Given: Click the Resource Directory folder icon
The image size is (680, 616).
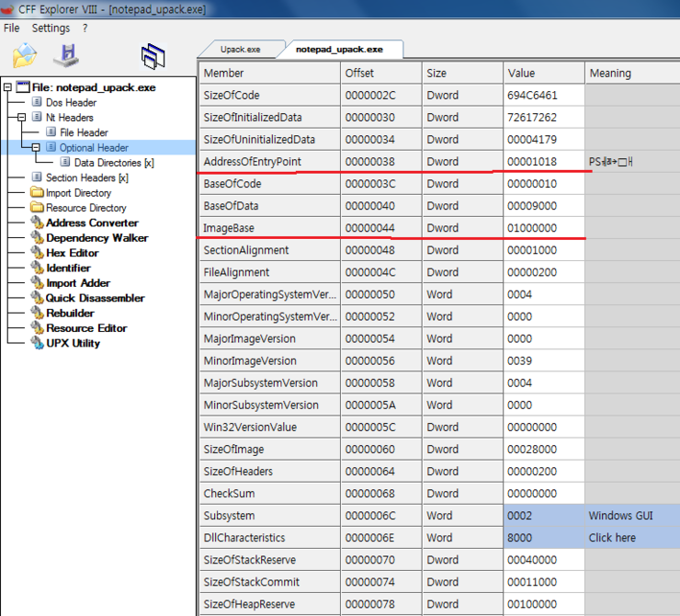Looking at the screenshot, I should tap(38, 207).
